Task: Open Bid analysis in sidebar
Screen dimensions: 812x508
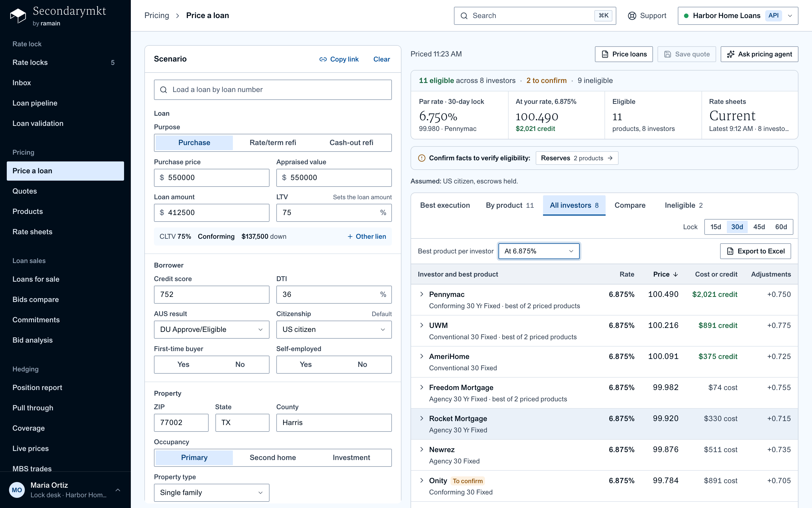Action: (x=65, y=340)
